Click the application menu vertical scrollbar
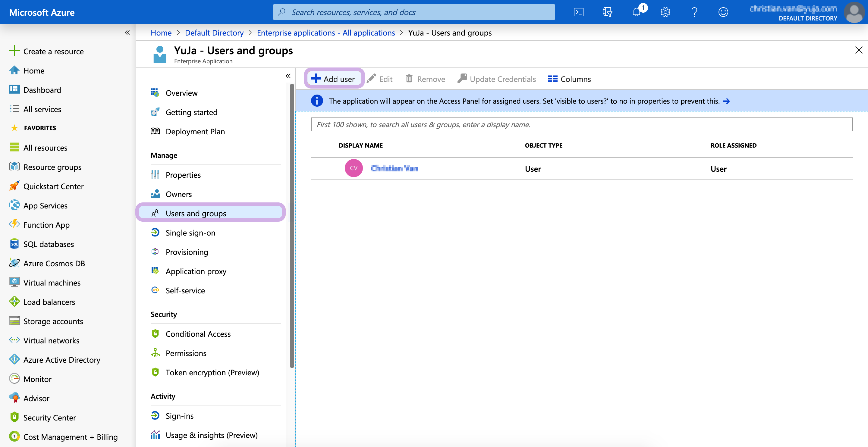The height and width of the screenshot is (447, 868). (292, 226)
